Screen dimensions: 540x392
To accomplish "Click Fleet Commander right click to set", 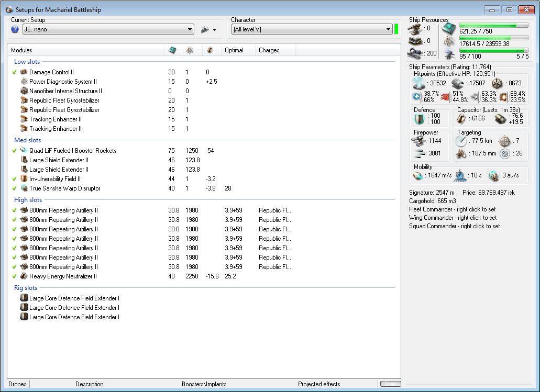I will pyautogui.click(x=453, y=209).
